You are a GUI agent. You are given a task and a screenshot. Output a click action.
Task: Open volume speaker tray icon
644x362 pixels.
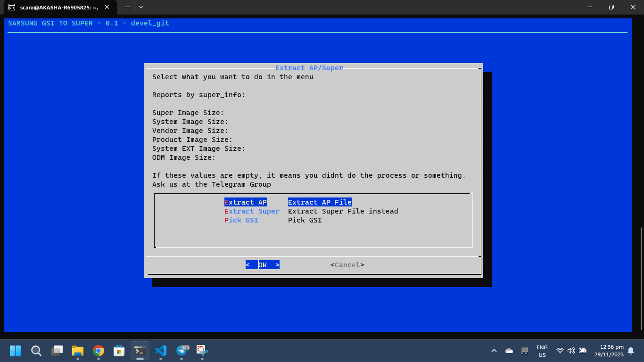click(x=571, y=351)
